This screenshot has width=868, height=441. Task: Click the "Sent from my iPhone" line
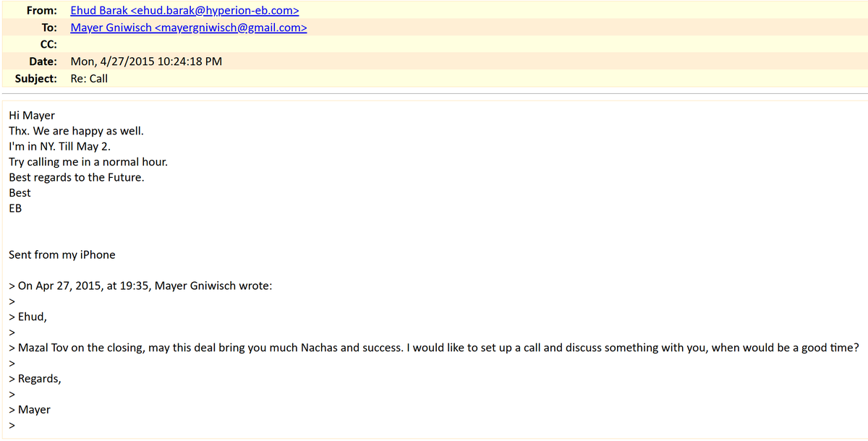click(62, 254)
